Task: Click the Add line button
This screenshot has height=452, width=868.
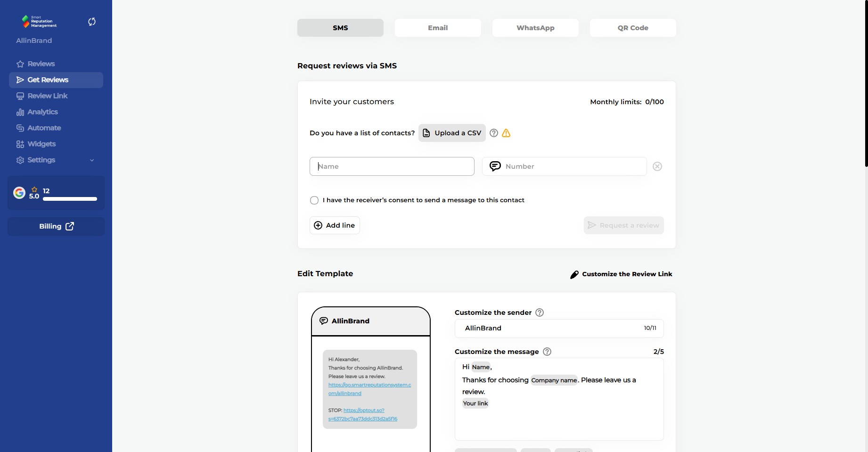Action: click(x=335, y=225)
